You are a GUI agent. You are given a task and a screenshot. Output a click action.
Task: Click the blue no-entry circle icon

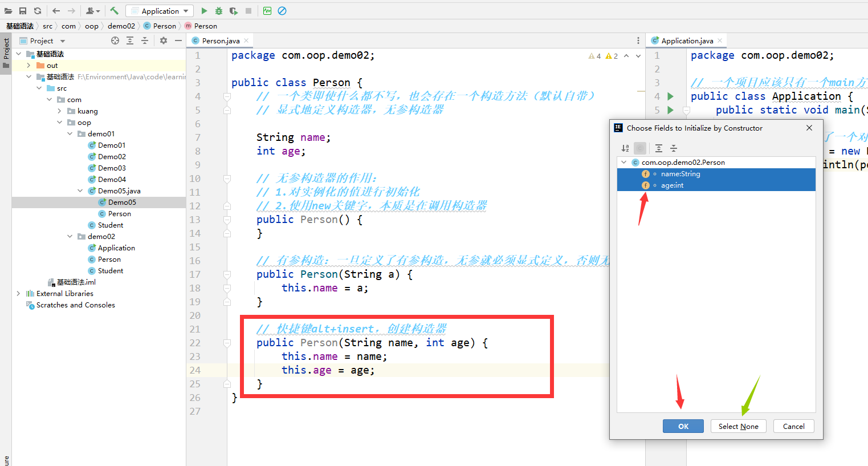(x=282, y=11)
